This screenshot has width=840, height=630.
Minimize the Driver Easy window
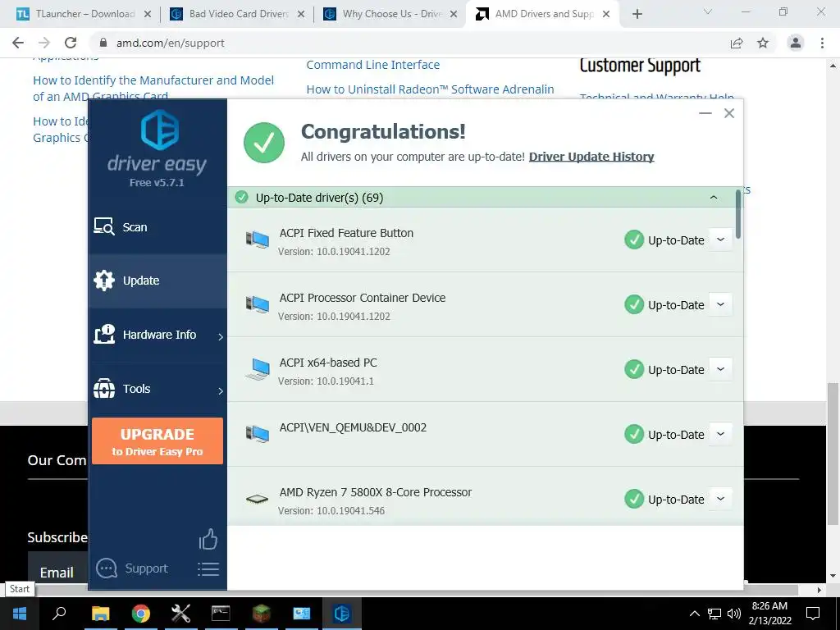coord(705,113)
